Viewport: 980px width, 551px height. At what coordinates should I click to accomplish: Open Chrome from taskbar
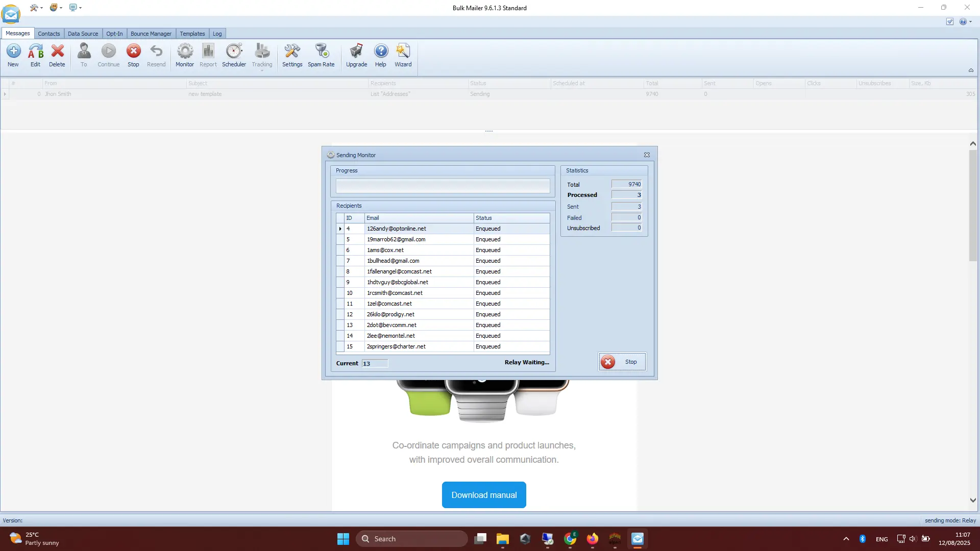pyautogui.click(x=570, y=539)
